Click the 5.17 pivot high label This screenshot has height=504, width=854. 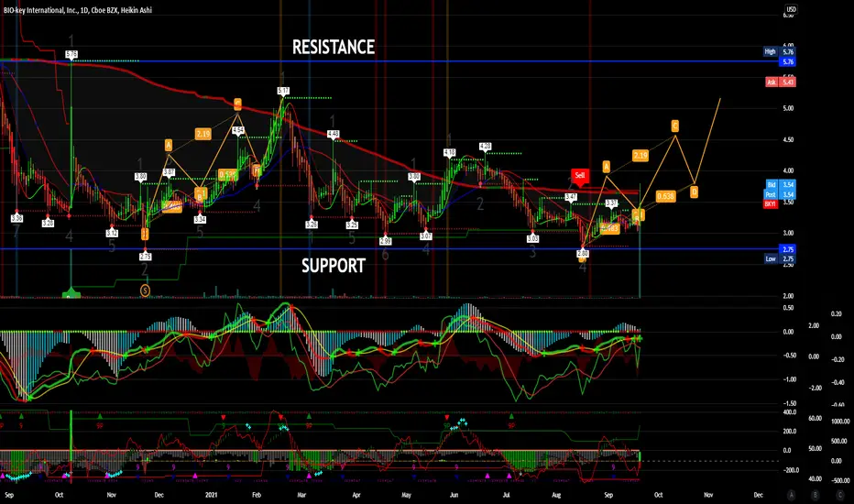click(283, 91)
